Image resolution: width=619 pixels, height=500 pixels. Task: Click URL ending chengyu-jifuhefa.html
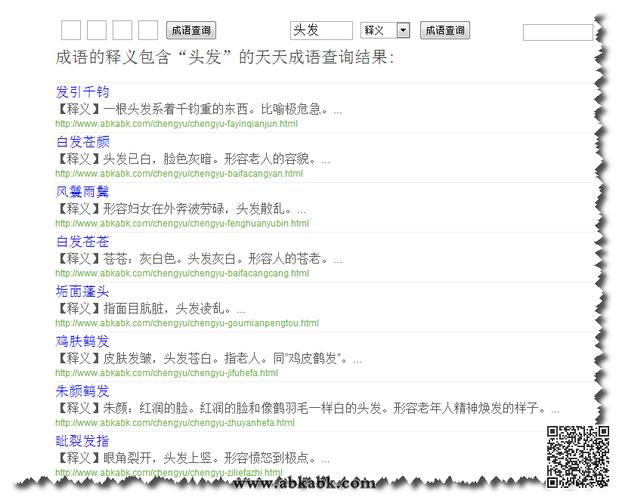click(x=167, y=373)
